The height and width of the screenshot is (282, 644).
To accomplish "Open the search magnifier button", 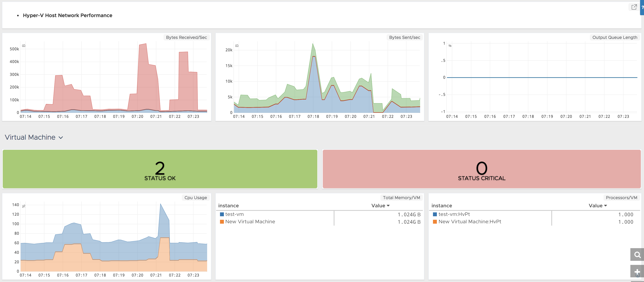I will click(637, 255).
